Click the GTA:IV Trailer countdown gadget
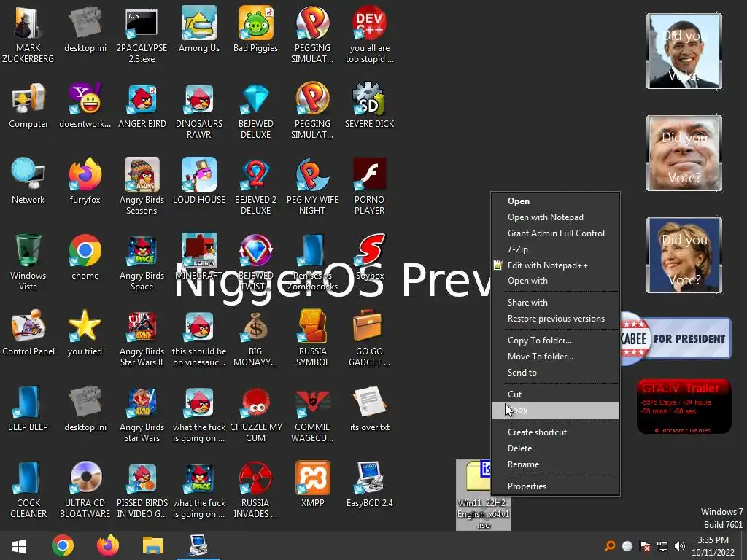Screen dimensions: 747x560 [684, 406]
